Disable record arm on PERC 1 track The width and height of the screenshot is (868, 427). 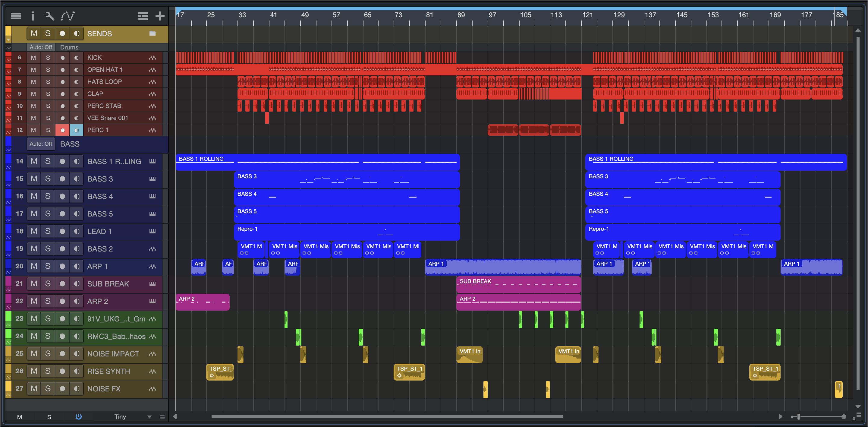(x=62, y=130)
